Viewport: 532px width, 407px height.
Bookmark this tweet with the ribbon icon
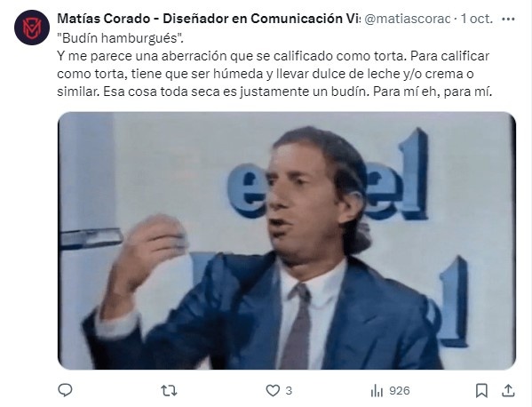481,391
